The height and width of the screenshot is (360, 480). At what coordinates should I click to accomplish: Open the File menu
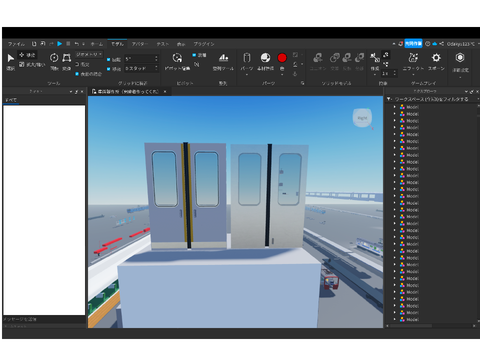click(x=16, y=44)
